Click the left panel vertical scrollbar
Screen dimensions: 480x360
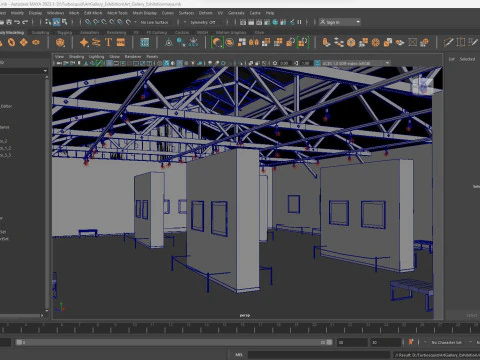[x=47, y=193]
